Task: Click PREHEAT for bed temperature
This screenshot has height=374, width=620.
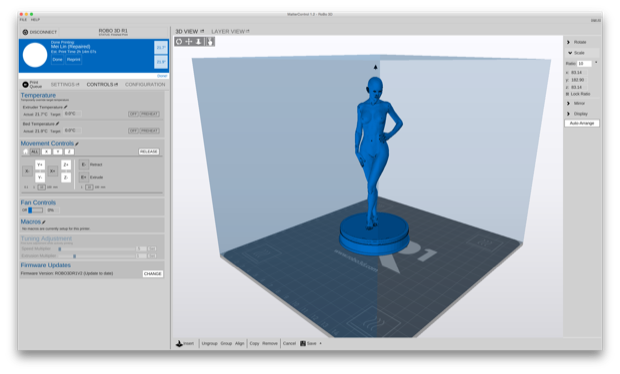Action: (x=149, y=130)
